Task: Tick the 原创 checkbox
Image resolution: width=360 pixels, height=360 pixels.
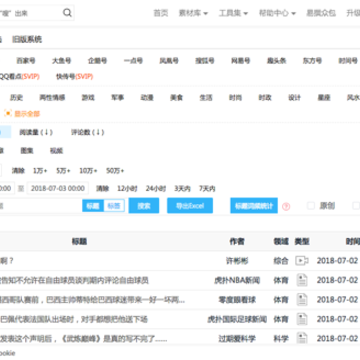Action: click(x=311, y=206)
